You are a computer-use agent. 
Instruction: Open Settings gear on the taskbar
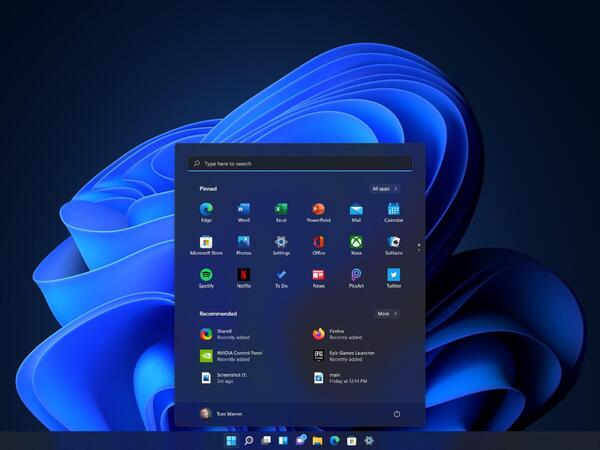[369, 440]
